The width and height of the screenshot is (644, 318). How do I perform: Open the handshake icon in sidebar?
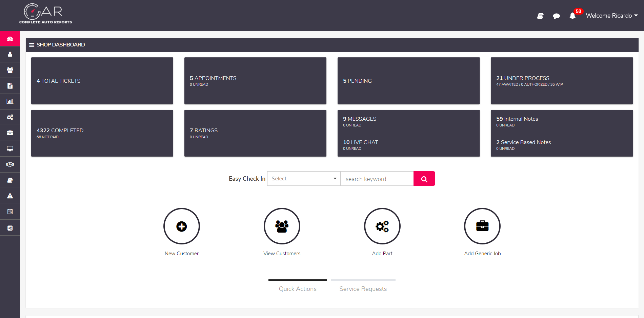(x=10, y=164)
